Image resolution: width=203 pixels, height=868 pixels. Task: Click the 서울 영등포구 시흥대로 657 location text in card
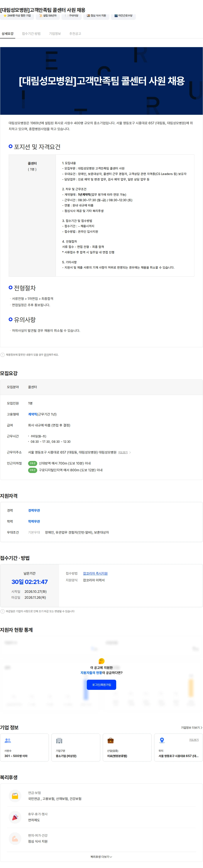point(178,756)
